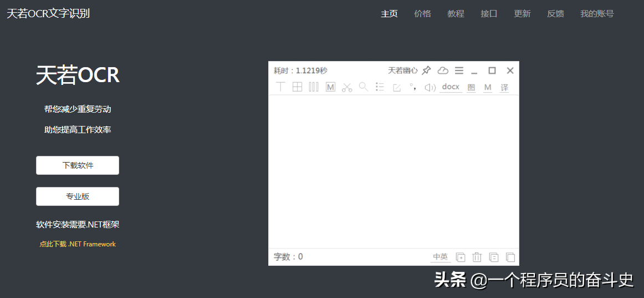The image size is (644, 298).
Task: Click the copy-with-lines icon in status bar
Action: coord(494,257)
